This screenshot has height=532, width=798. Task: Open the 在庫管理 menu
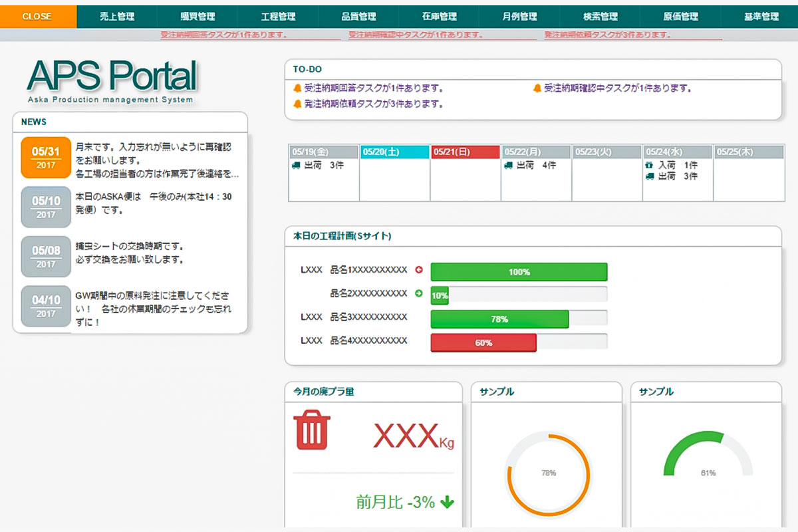click(x=440, y=17)
